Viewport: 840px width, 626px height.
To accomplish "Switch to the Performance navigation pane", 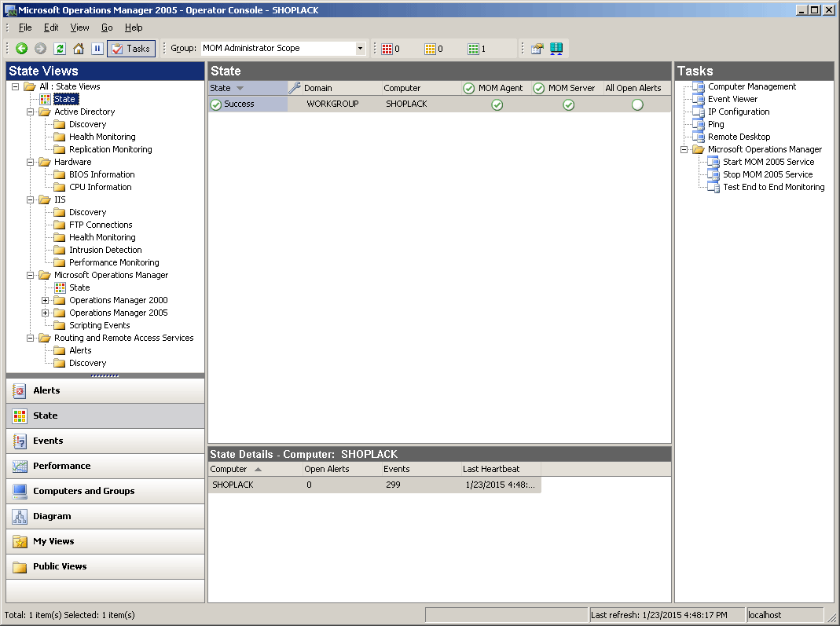I will pyautogui.click(x=105, y=467).
